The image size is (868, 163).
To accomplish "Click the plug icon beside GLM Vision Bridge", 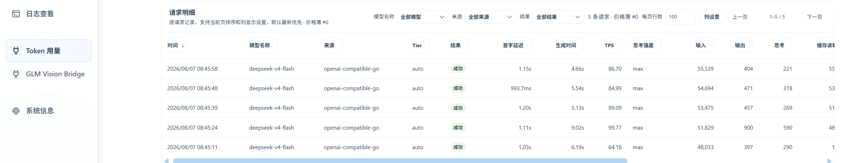I will (16, 74).
